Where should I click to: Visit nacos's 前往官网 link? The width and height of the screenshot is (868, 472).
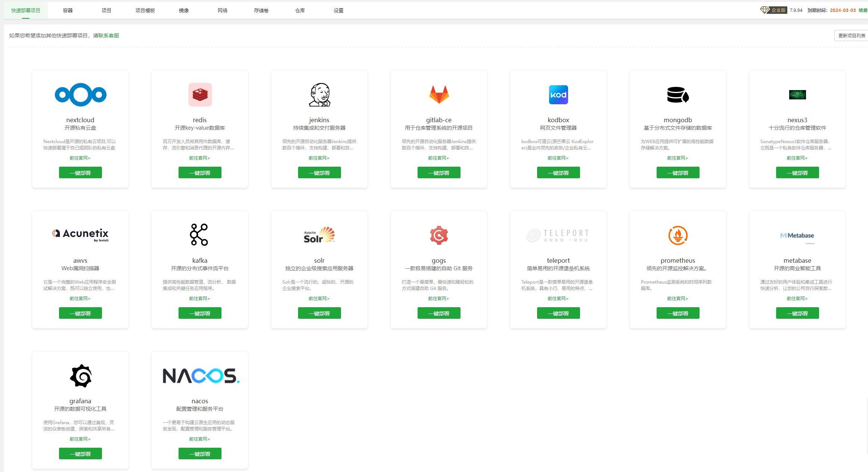point(199,439)
